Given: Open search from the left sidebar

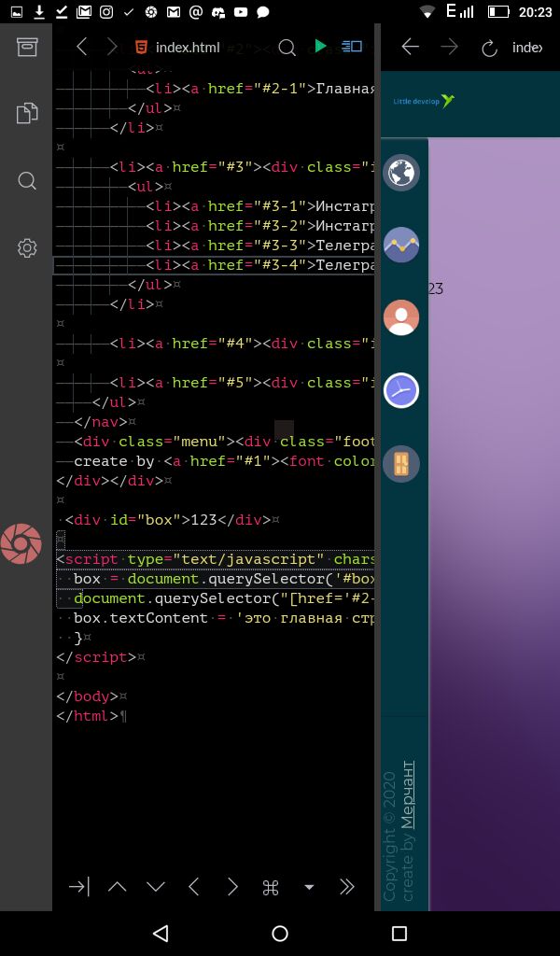Looking at the screenshot, I should pyautogui.click(x=27, y=180).
